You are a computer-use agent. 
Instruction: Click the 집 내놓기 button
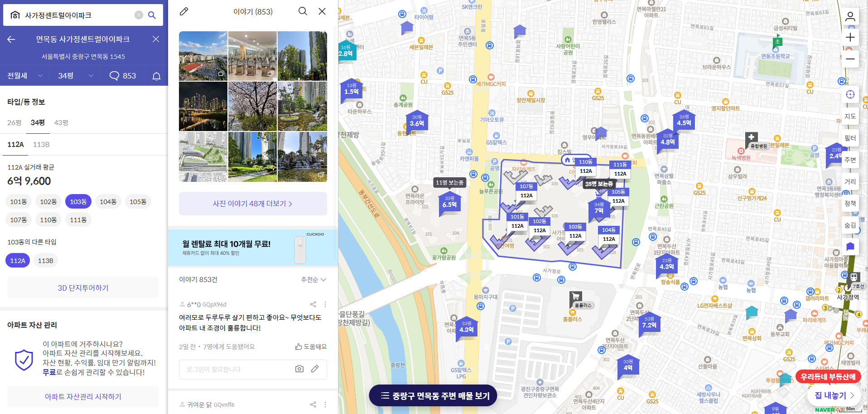pyautogui.click(x=834, y=395)
